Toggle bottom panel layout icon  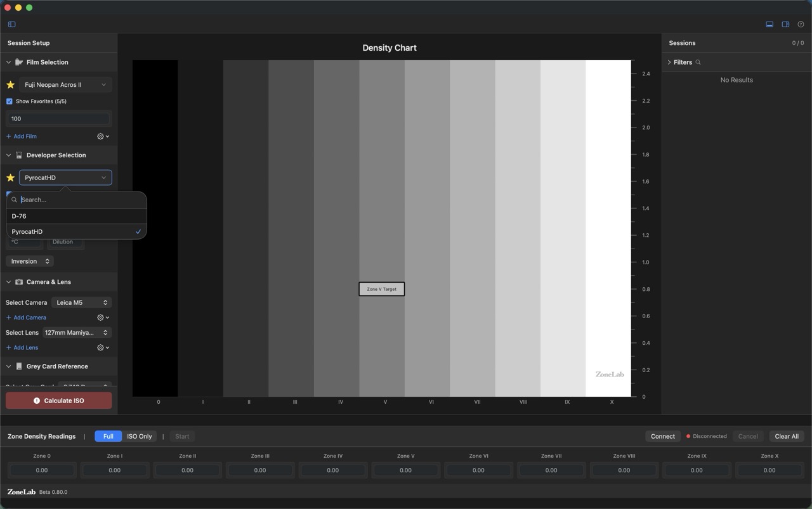(x=769, y=24)
